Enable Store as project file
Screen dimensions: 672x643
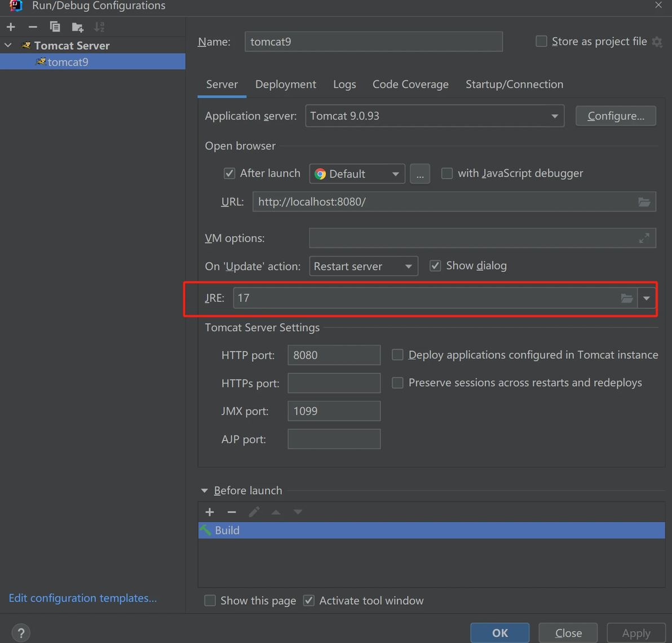coord(541,41)
